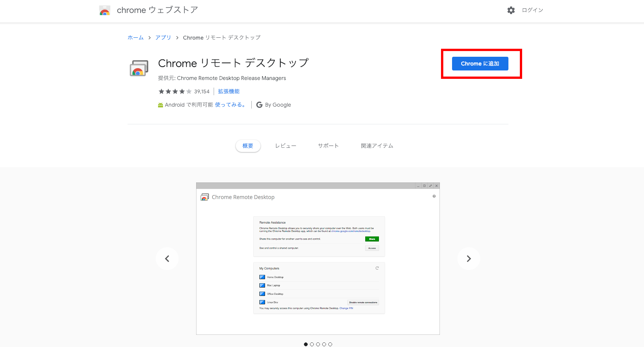The height and width of the screenshot is (347, 644).
Task: Click Disable remote connections button in screenshot
Action: click(x=363, y=302)
